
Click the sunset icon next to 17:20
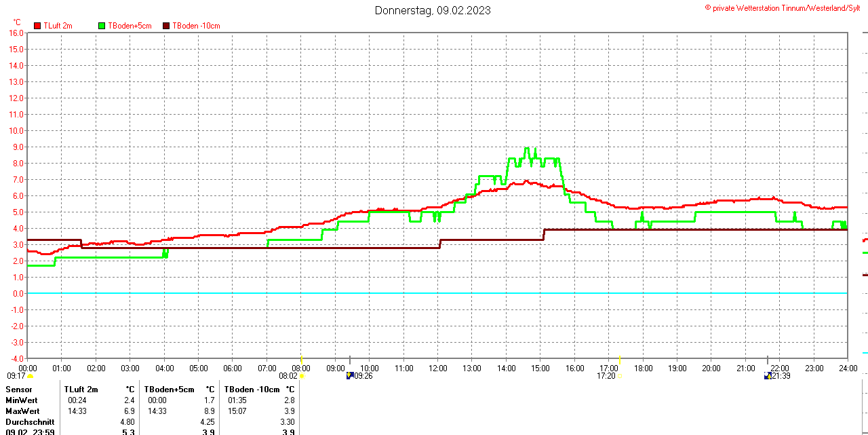click(x=620, y=375)
